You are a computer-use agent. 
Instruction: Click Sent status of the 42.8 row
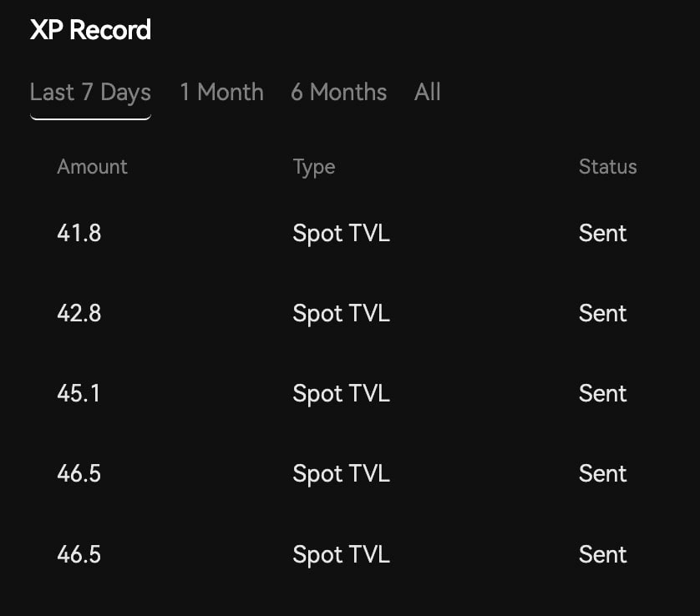(602, 313)
